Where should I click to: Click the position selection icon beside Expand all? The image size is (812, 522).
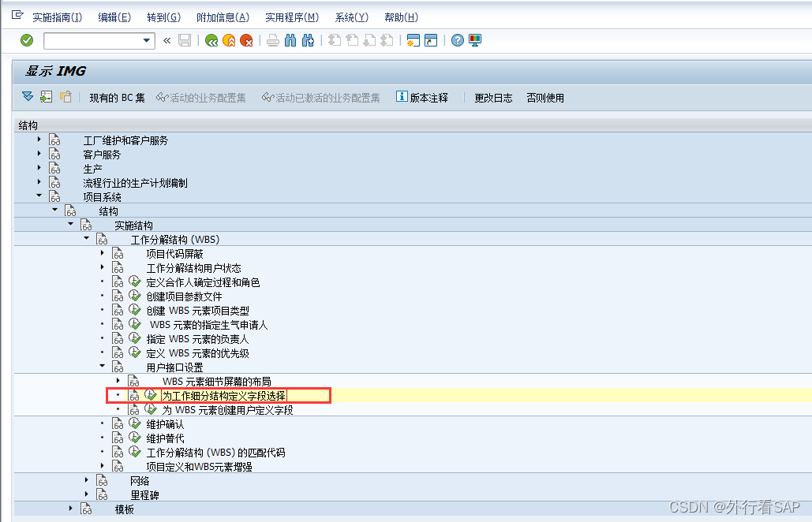pyautogui.click(x=46, y=97)
